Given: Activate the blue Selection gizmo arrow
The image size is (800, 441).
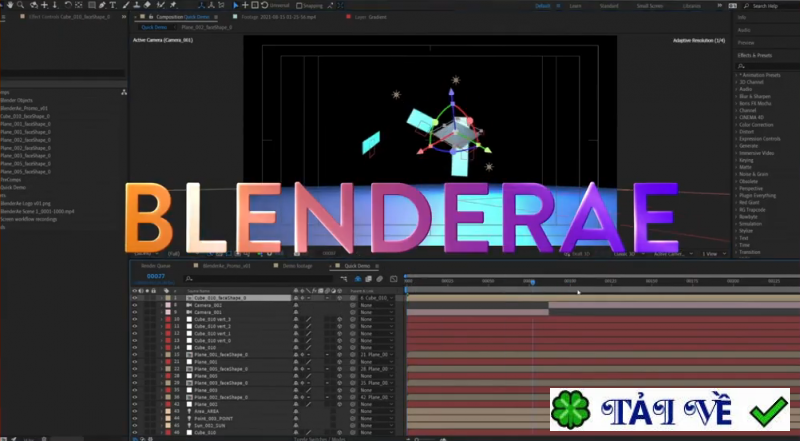Looking at the screenshot, I should [x=235, y=5].
